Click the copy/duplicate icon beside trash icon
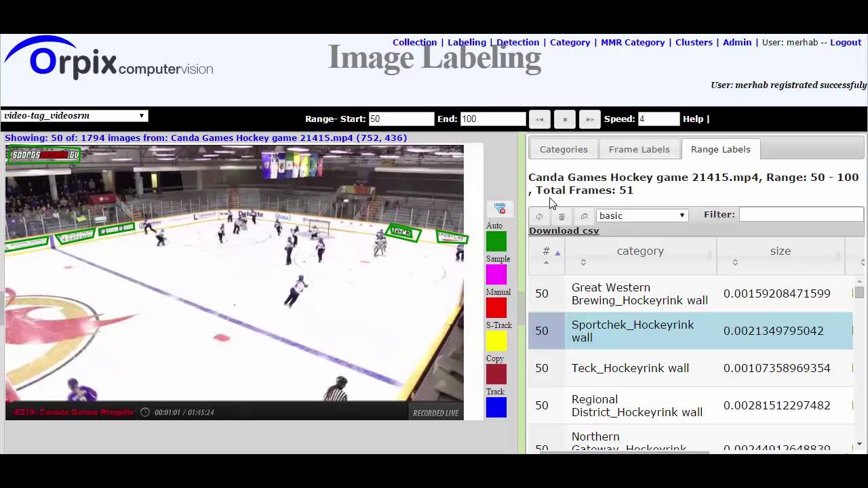Screen dimensions: 868x488 pyautogui.click(x=584, y=216)
